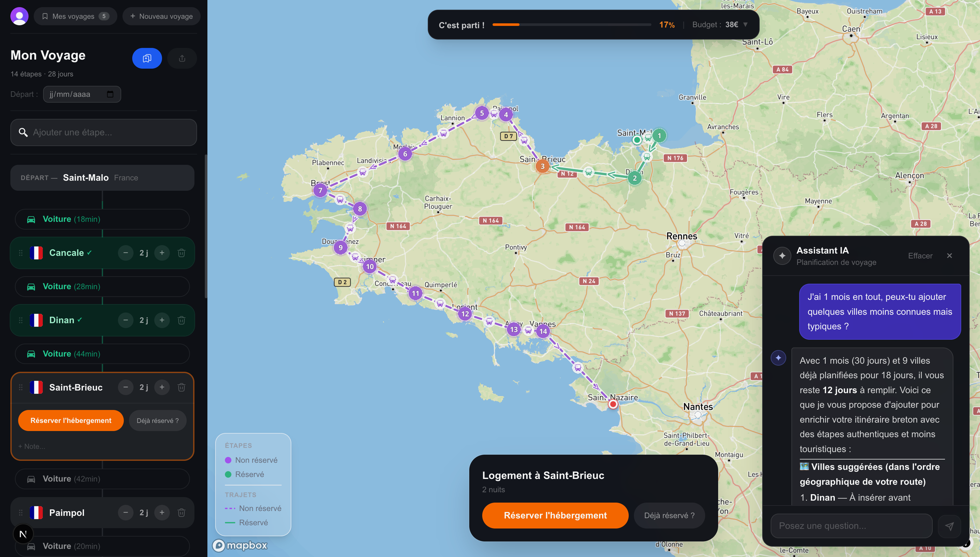The width and height of the screenshot is (980, 557).
Task: Click the red end marker at Saint-Nazaire
Action: tap(613, 404)
